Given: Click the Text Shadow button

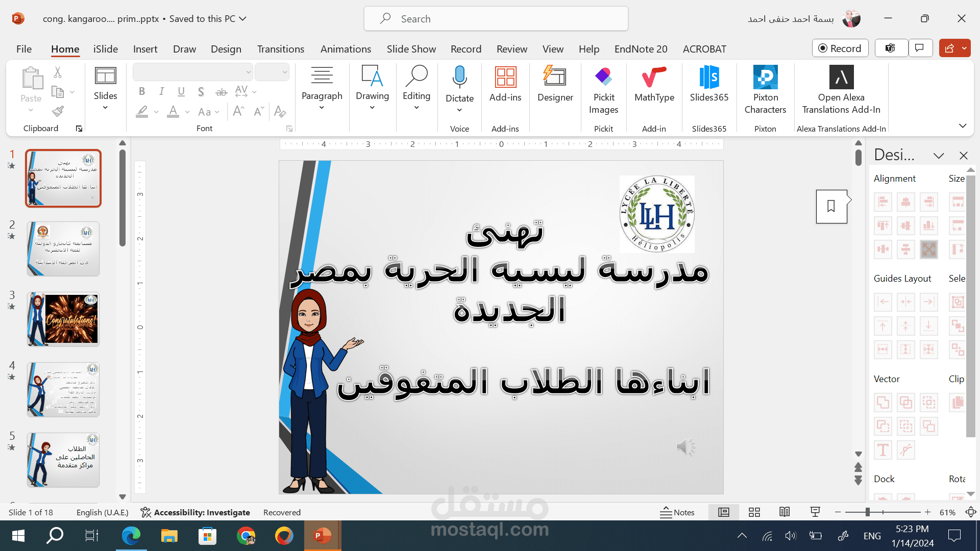Looking at the screenshot, I should click(x=201, y=92).
